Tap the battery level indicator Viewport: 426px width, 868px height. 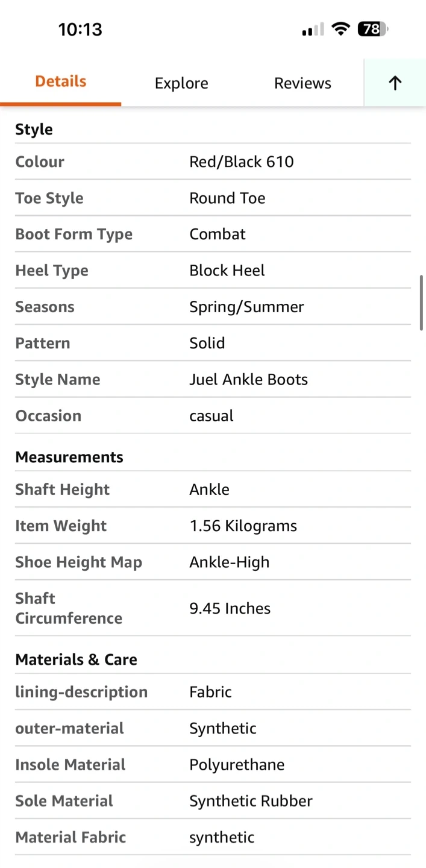pos(373,29)
